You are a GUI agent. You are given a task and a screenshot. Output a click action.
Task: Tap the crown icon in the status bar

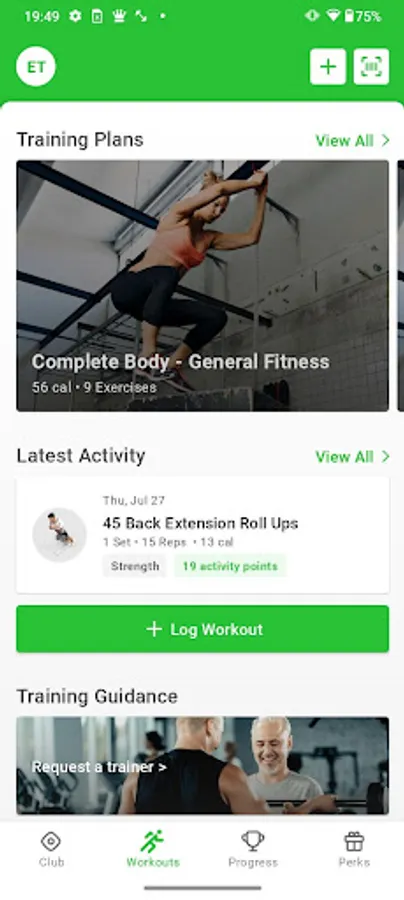click(x=119, y=16)
